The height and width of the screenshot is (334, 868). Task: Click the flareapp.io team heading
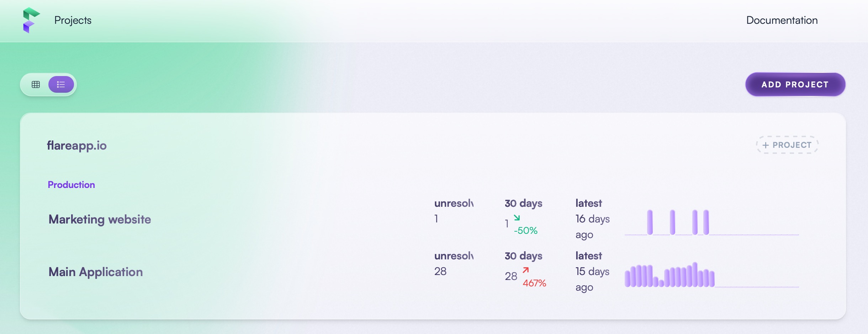(76, 145)
